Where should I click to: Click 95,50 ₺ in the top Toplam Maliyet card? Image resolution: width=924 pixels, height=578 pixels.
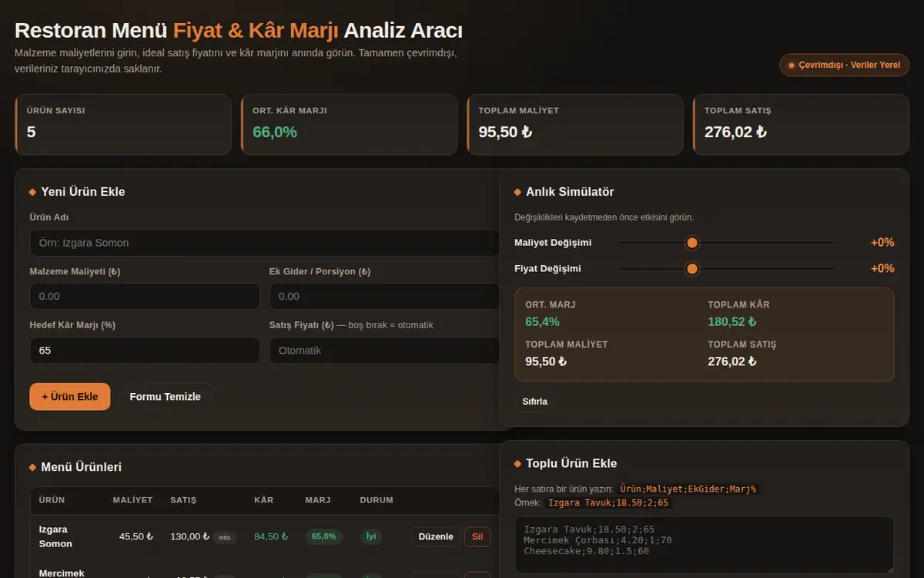point(505,132)
